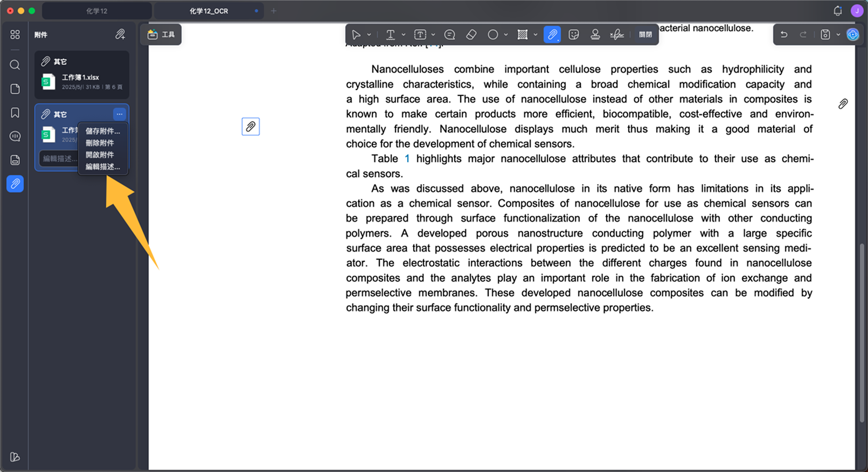The image size is (868, 472).
Task: Expand the text highlight tool dropdown arrow
Action: pos(403,34)
